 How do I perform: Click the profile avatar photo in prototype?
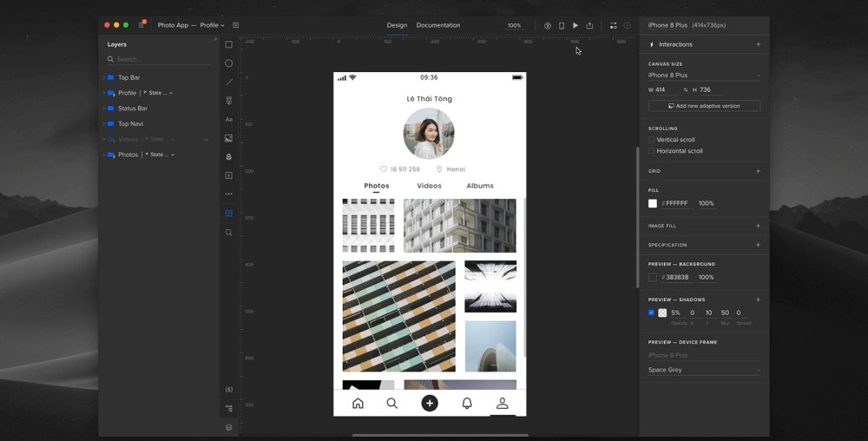click(429, 134)
